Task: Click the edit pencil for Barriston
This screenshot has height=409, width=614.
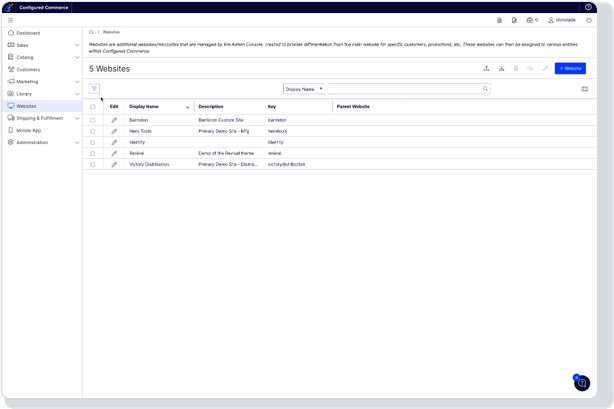Action: 114,120
